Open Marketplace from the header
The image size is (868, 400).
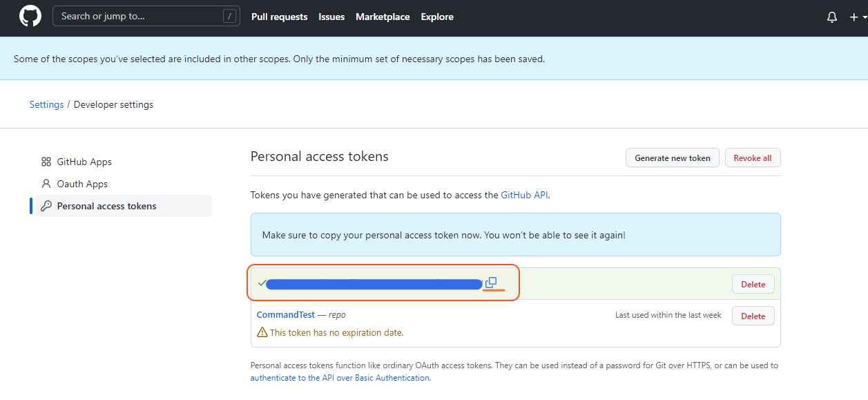pos(383,17)
